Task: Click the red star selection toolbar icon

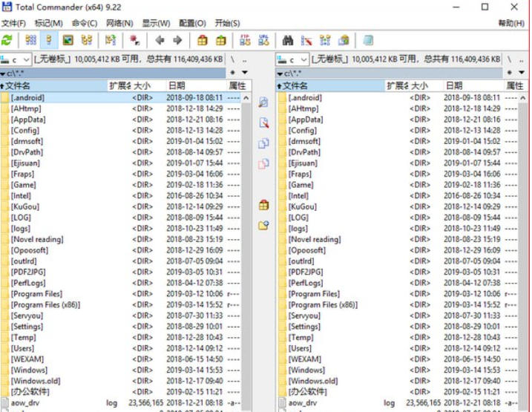Action: pos(135,40)
